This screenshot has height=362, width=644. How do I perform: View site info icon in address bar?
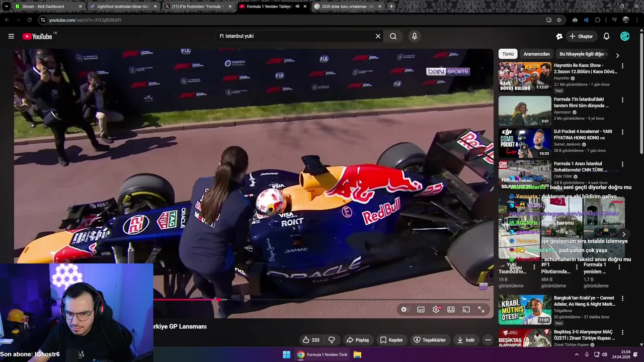click(x=43, y=20)
